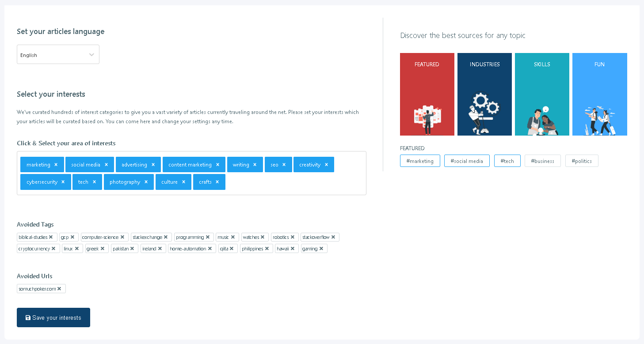Toggle the #tech featured topic
This screenshot has width=644, height=344.
coord(507,161)
